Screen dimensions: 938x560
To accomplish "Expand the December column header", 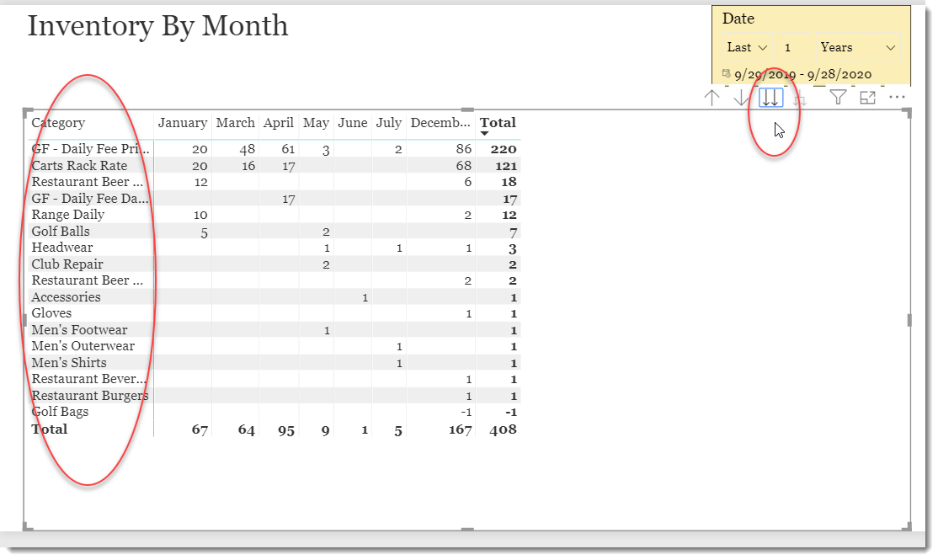I will click(440, 122).
